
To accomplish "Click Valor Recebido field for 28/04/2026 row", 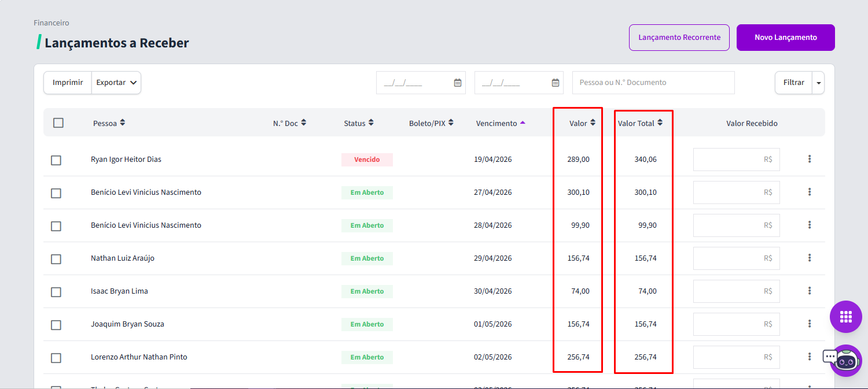I will [x=737, y=225].
